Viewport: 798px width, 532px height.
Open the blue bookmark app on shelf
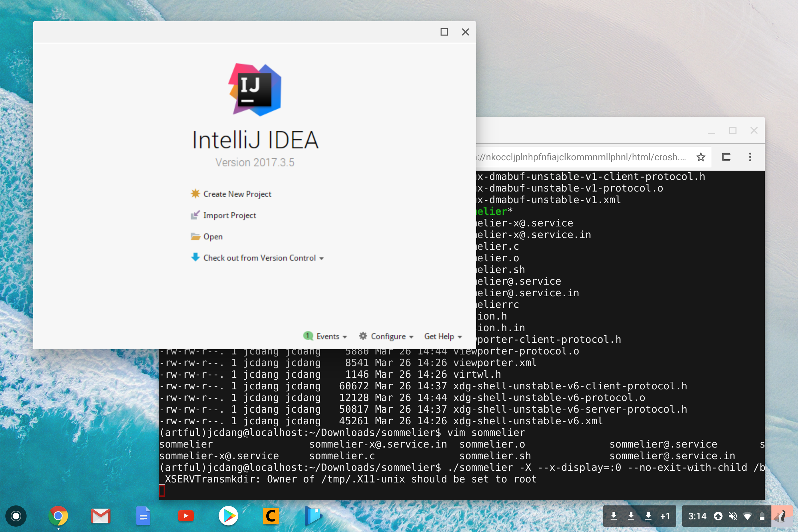click(x=313, y=516)
